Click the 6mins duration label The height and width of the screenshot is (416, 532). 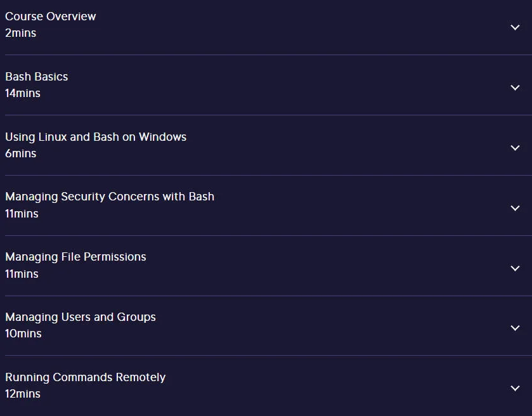coord(21,153)
